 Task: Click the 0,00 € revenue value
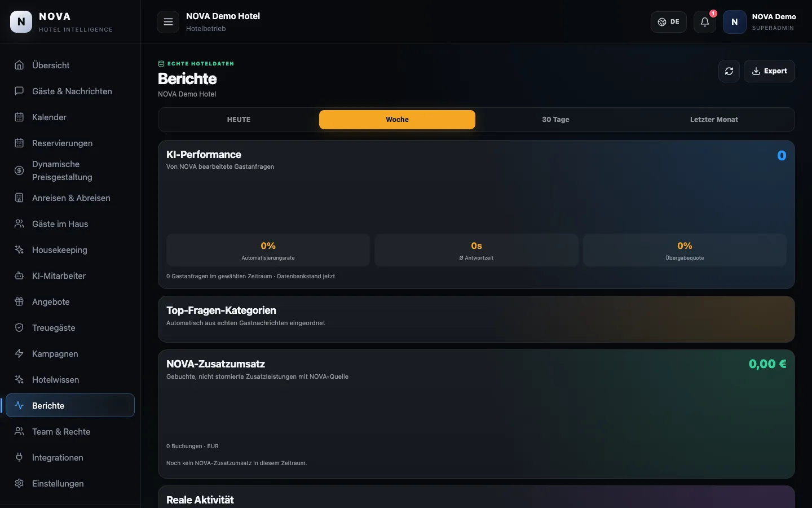(767, 364)
